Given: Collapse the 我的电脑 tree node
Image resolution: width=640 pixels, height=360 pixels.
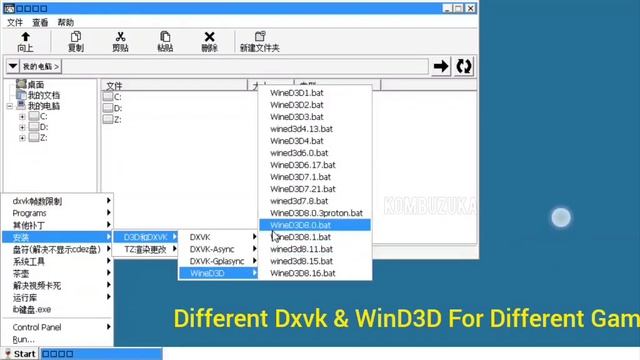Looking at the screenshot, I should tap(10, 106).
